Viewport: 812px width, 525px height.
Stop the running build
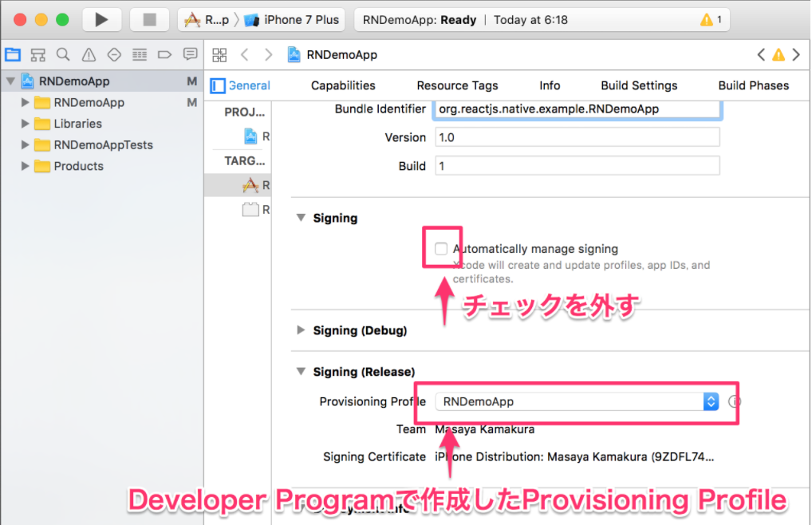click(149, 20)
